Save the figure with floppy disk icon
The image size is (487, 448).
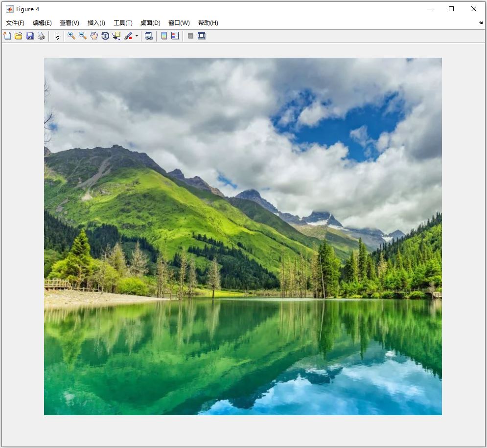(x=30, y=36)
